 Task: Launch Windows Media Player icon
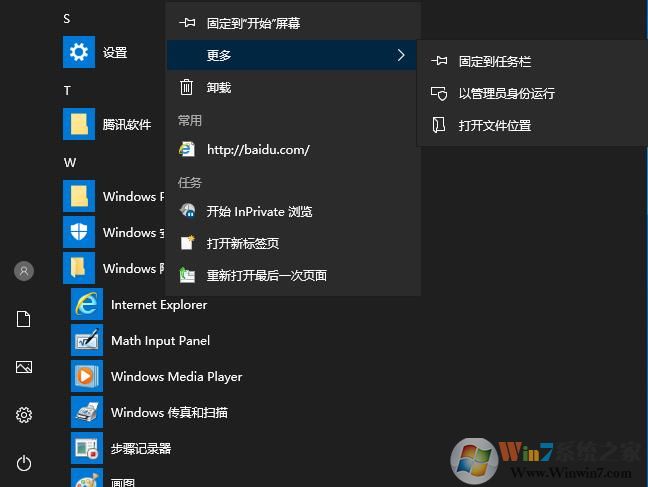pos(87,376)
